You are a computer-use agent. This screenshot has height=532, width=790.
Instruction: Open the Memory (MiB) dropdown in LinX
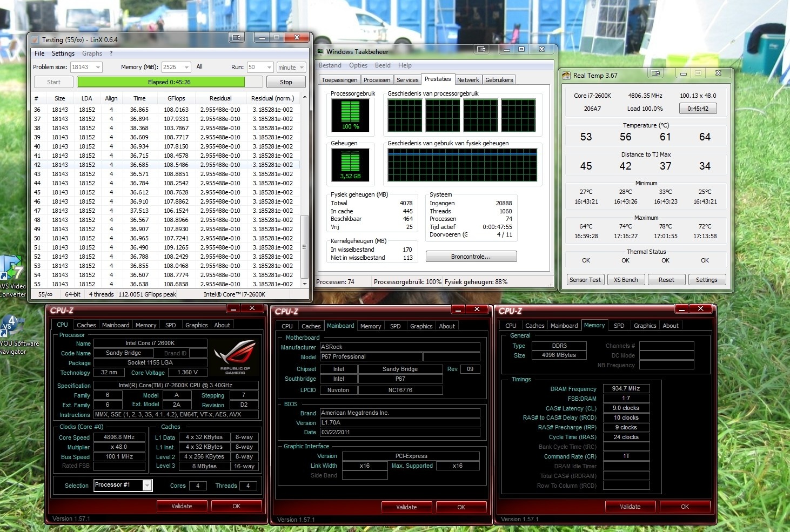(186, 67)
